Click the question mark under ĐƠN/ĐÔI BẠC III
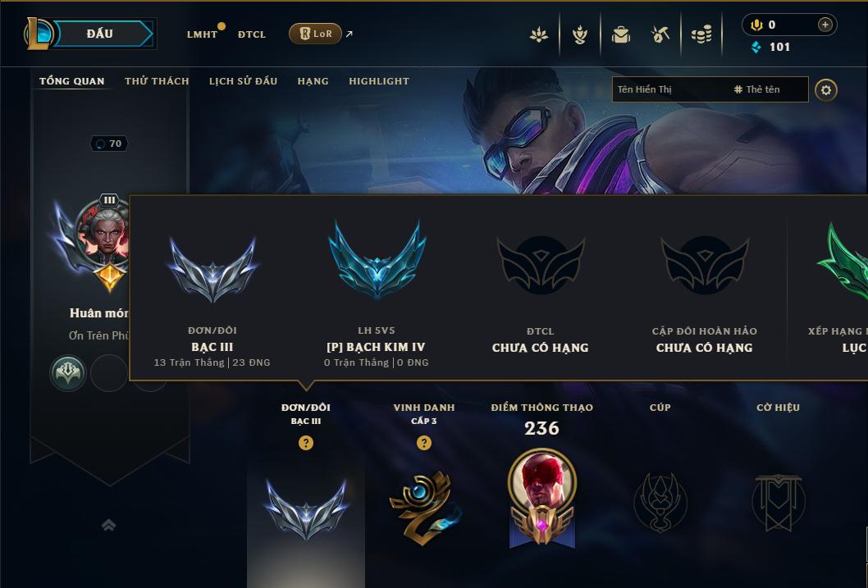 (x=305, y=443)
